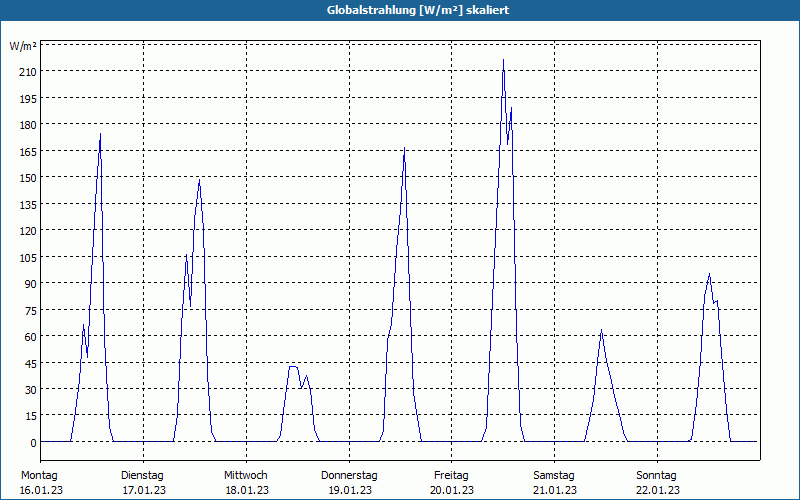The height and width of the screenshot is (500, 800).
Task: Select the 180 y-axis value
Action: pyautogui.click(x=28, y=125)
